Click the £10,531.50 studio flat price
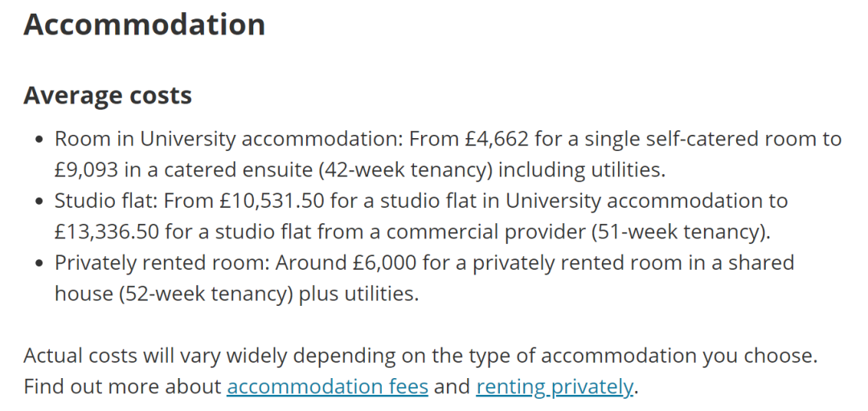Viewport: 868px width, 411px height. point(272,201)
